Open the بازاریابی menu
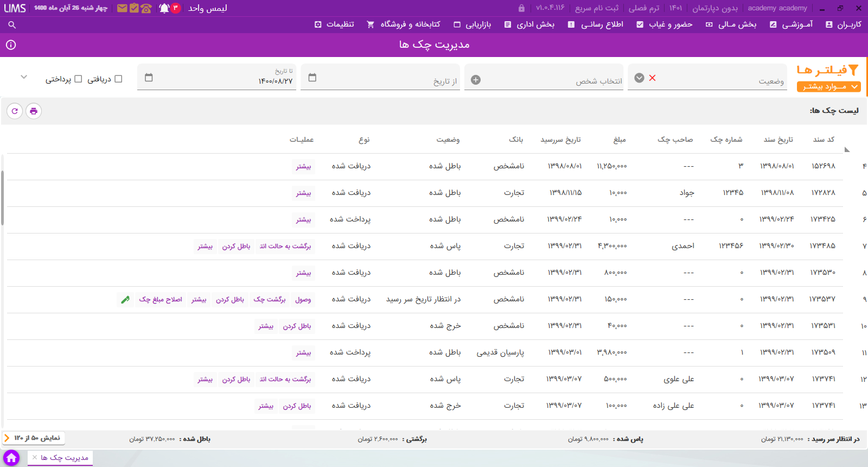Screen dimensions: 868x467 [x=472, y=24]
